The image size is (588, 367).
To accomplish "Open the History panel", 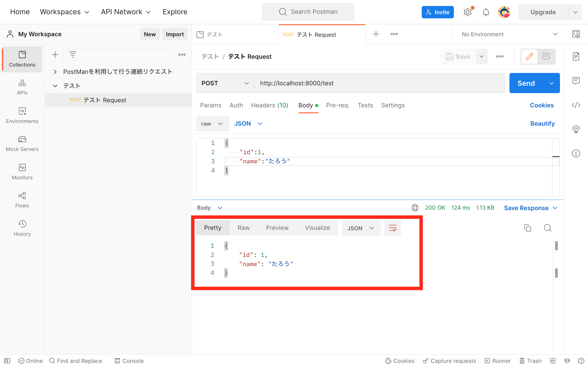I will [x=22, y=228].
